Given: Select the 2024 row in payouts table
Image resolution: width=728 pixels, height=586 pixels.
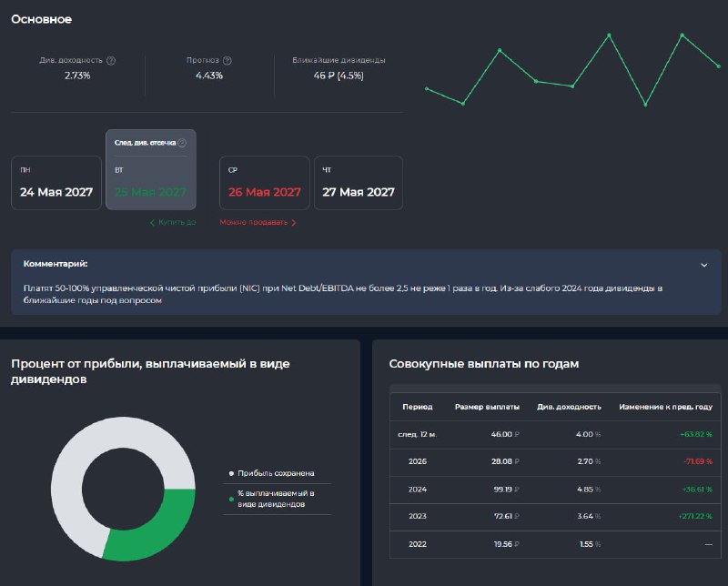Looking at the screenshot, I should pos(555,490).
